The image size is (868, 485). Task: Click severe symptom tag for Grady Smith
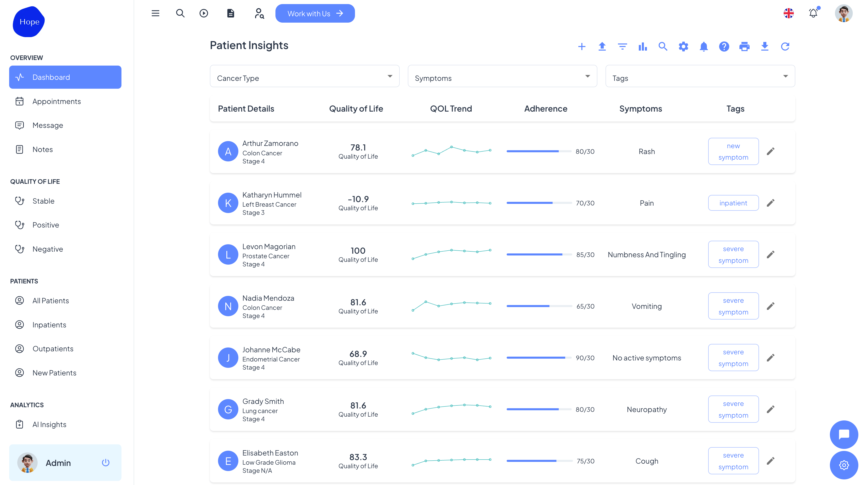733,409
